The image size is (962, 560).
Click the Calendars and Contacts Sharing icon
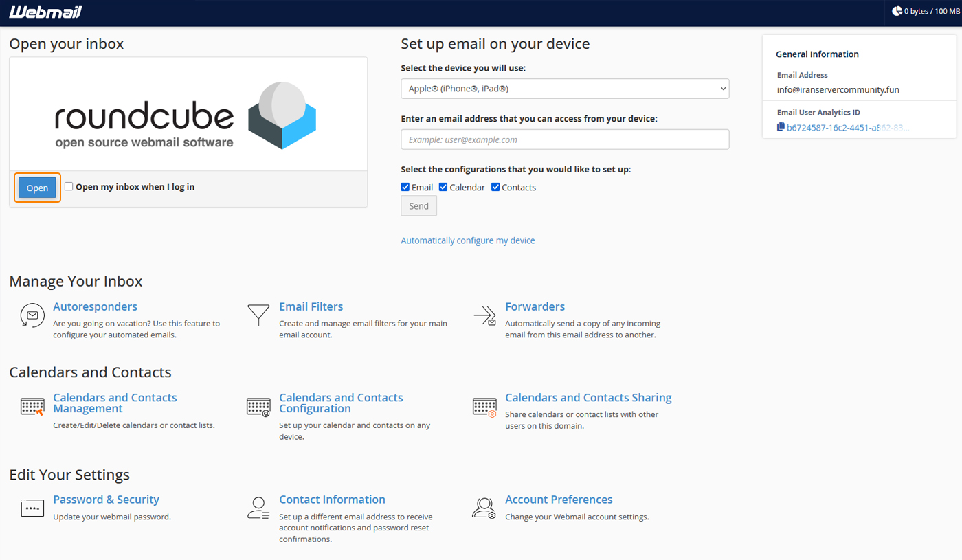(x=484, y=407)
